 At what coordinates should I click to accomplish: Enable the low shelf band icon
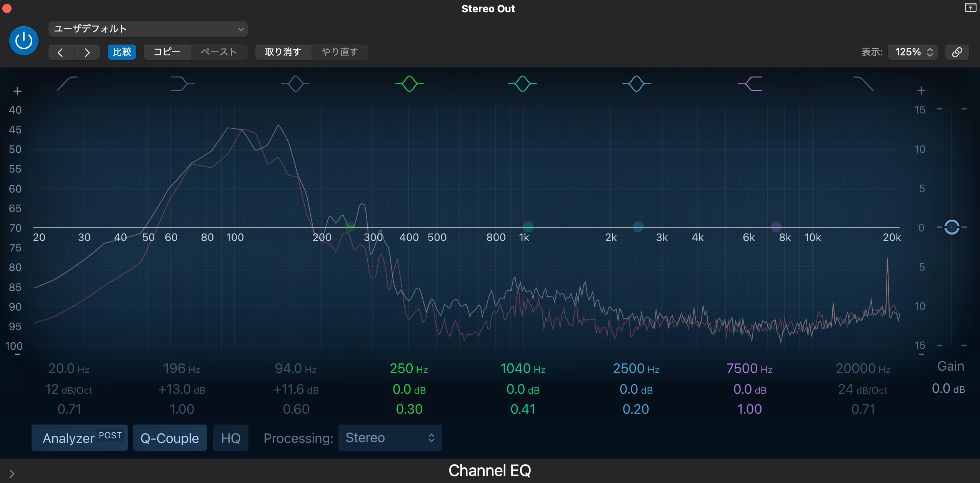click(182, 83)
